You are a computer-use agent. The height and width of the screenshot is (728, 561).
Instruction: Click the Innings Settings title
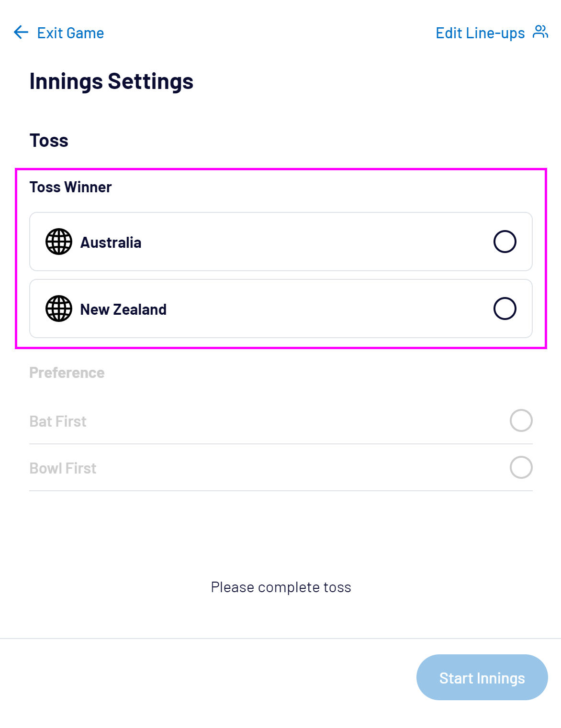[x=111, y=81]
